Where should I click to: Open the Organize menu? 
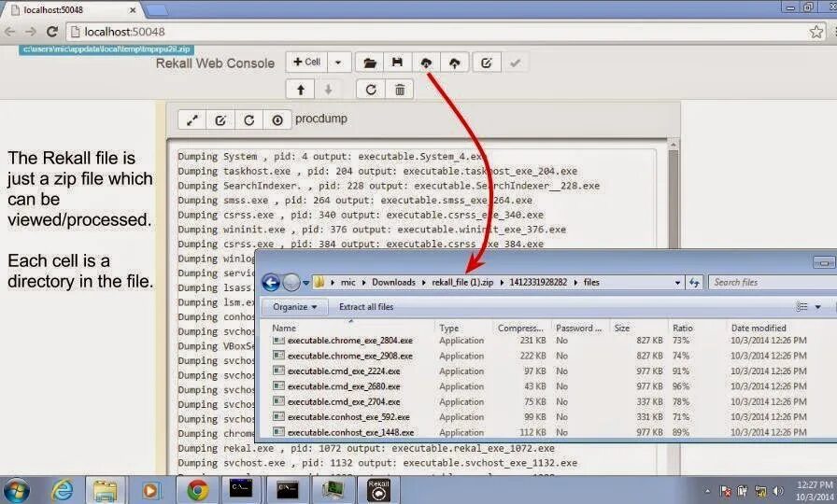coord(294,307)
